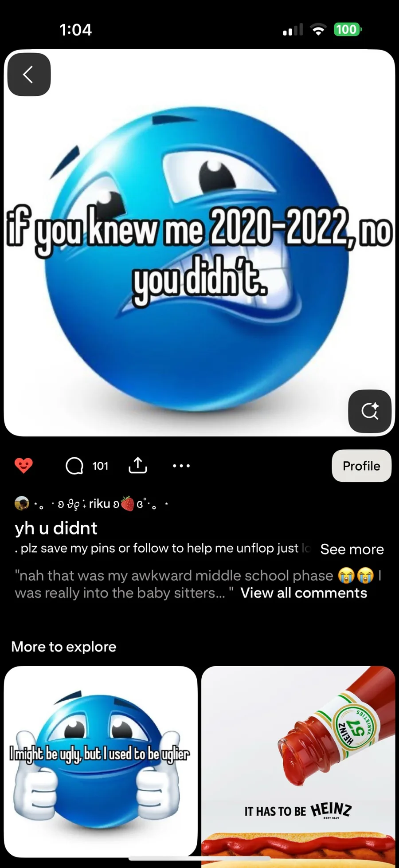
Task: Tap View all comments
Action: (304, 593)
